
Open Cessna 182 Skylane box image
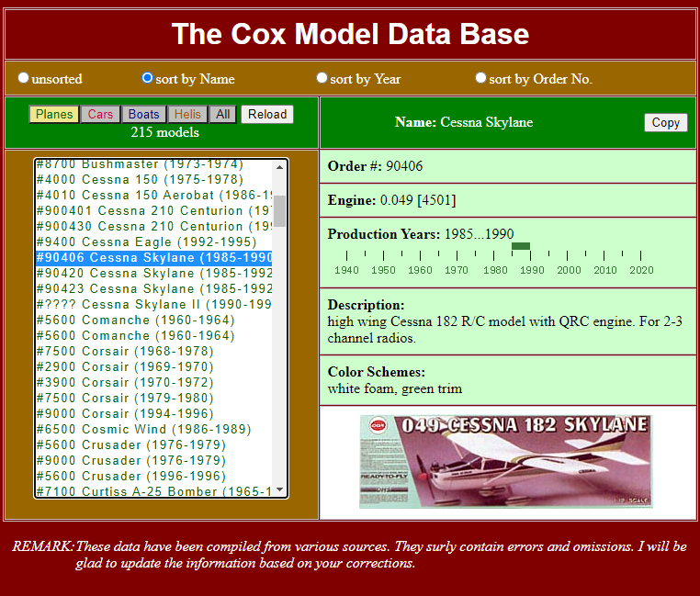click(506, 462)
